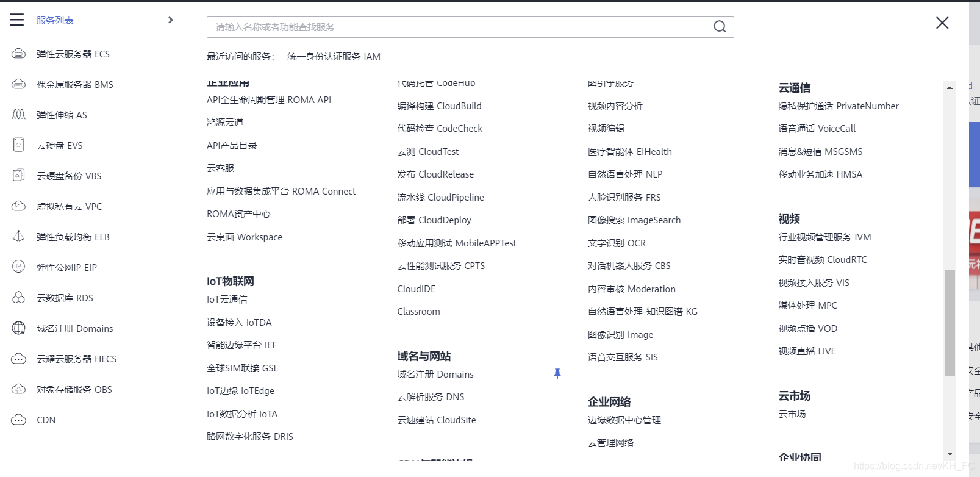Click the Domains globe icon in sidebar
This screenshot has width=980, height=477.
click(19, 328)
